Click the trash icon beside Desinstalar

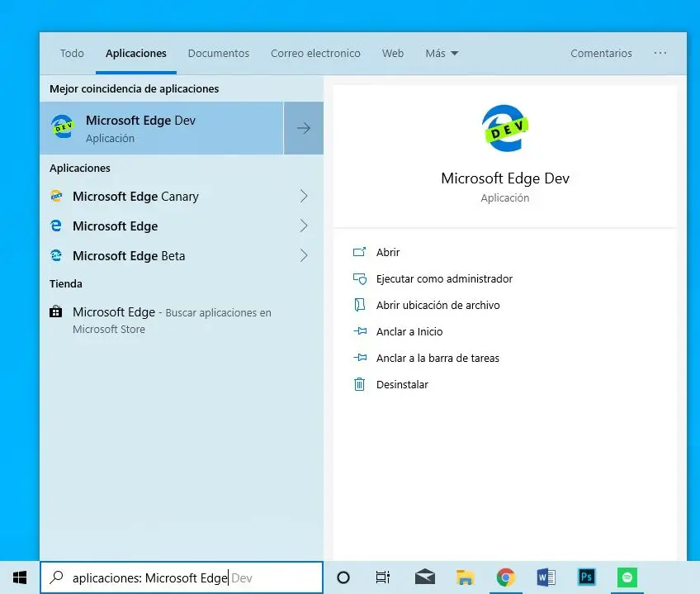(359, 384)
